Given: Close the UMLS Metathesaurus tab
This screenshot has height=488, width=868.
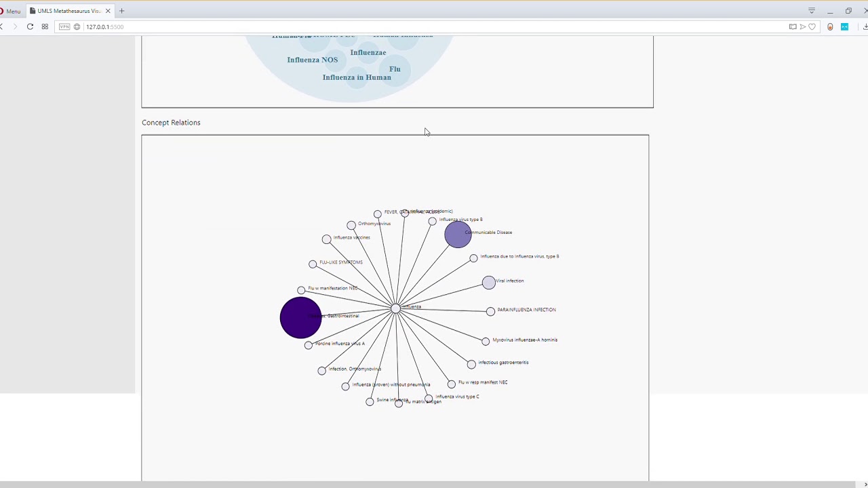Looking at the screenshot, I should coord(108,11).
